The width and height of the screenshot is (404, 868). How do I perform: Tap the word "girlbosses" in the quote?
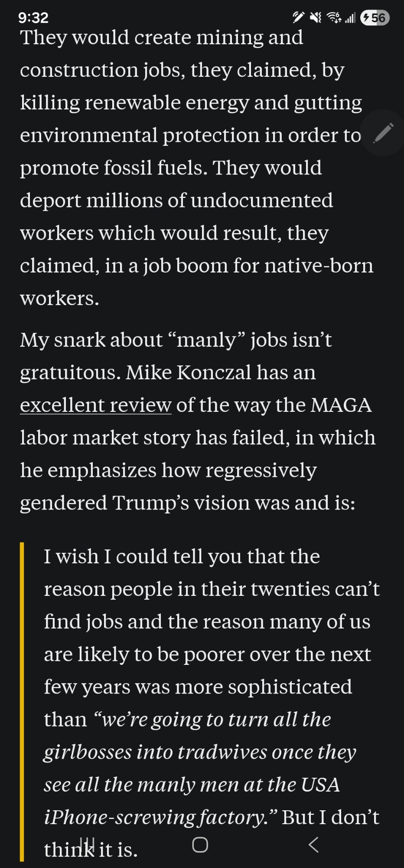[x=88, y=752]
